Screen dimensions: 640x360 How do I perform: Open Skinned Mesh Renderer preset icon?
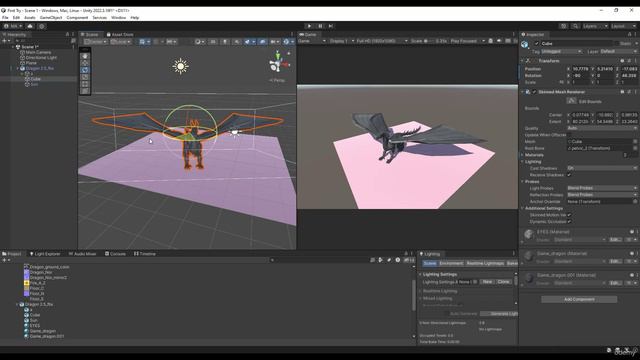click(x=629, y=92)
